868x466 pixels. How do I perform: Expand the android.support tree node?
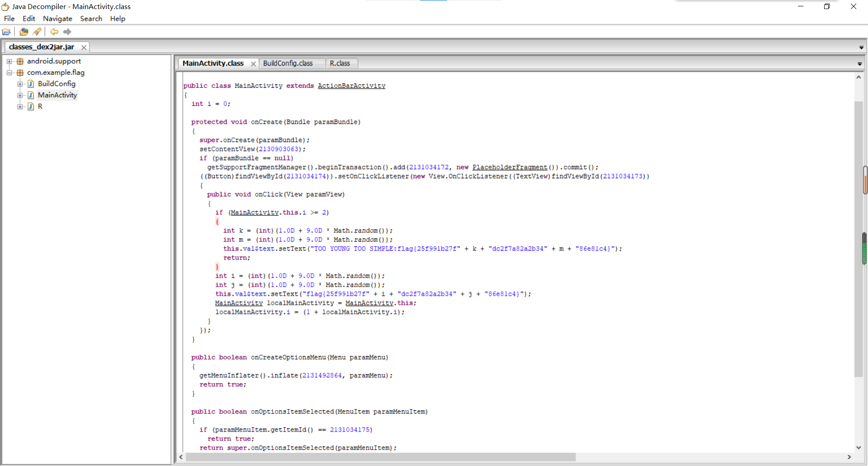(x=9, y=62)
